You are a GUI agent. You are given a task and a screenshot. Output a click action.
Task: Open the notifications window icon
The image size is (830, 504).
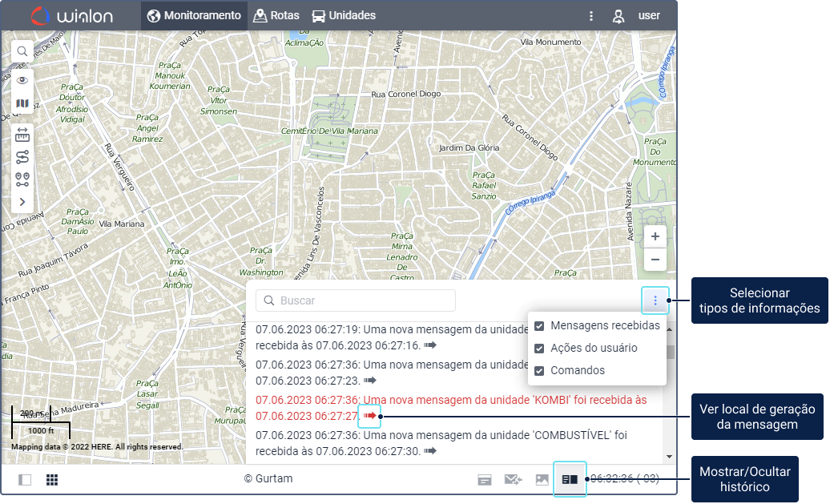(x=485, y=480)
